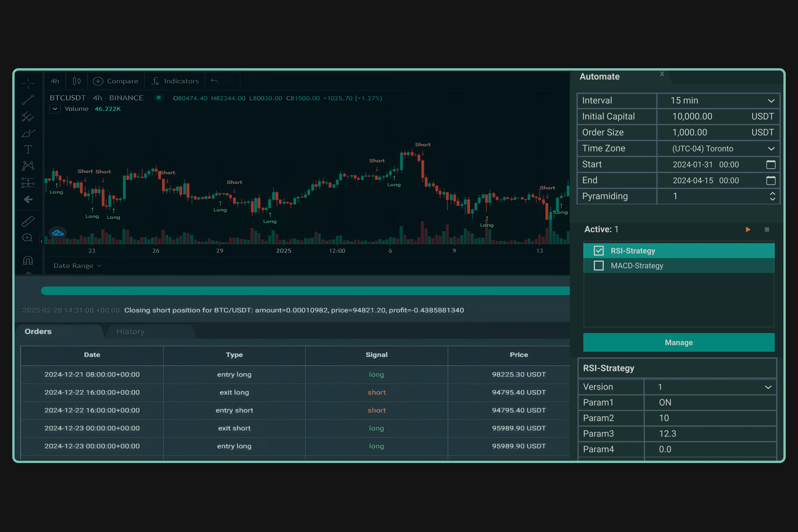The image size is (798, 532).
Task: Start the strategy with orange play button
Action: [748, 230]
